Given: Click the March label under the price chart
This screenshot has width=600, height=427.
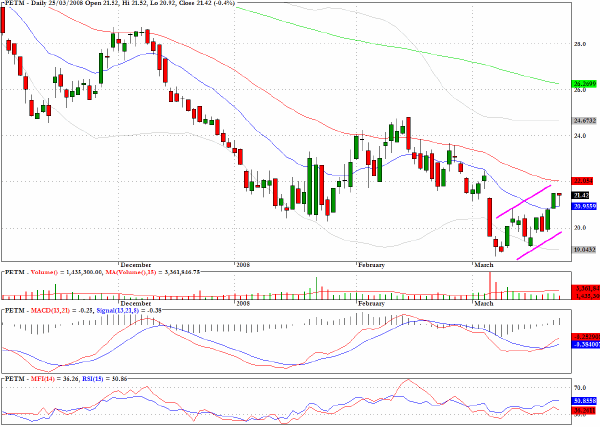Looking at the screenshot, I should pyautogui.click(x=484, y=265).
